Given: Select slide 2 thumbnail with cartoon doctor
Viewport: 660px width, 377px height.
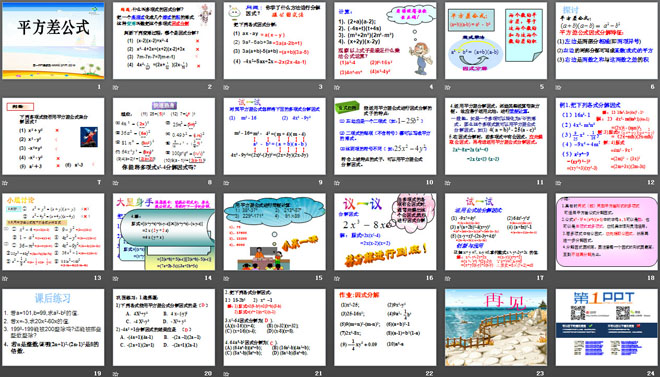Looking at the screenshot, I should tap(164, 40).
